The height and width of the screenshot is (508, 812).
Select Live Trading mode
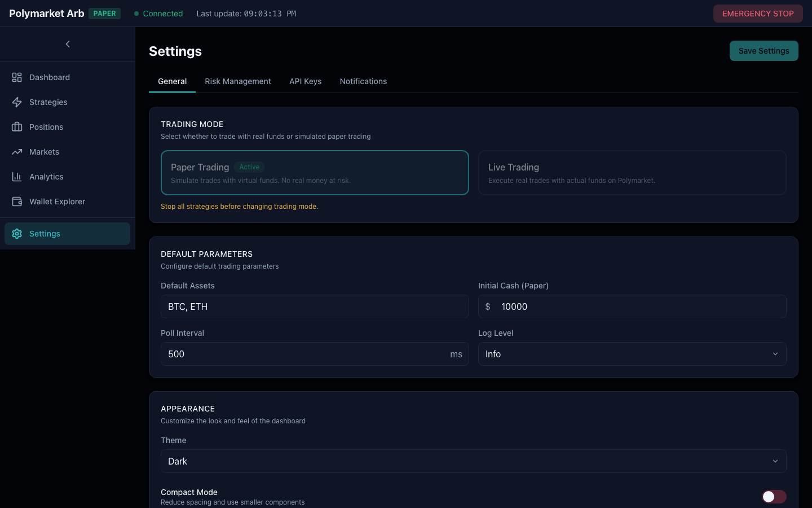click(x=632, y=173)
